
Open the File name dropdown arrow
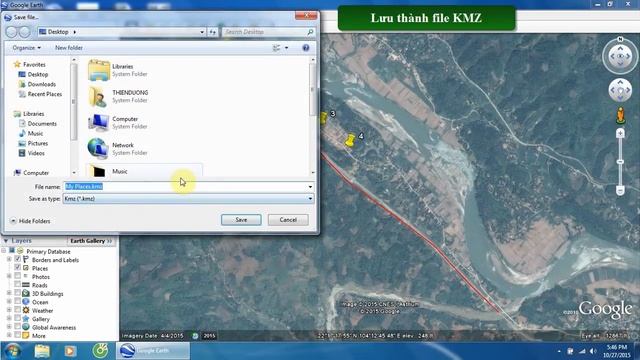click(310, 187)
